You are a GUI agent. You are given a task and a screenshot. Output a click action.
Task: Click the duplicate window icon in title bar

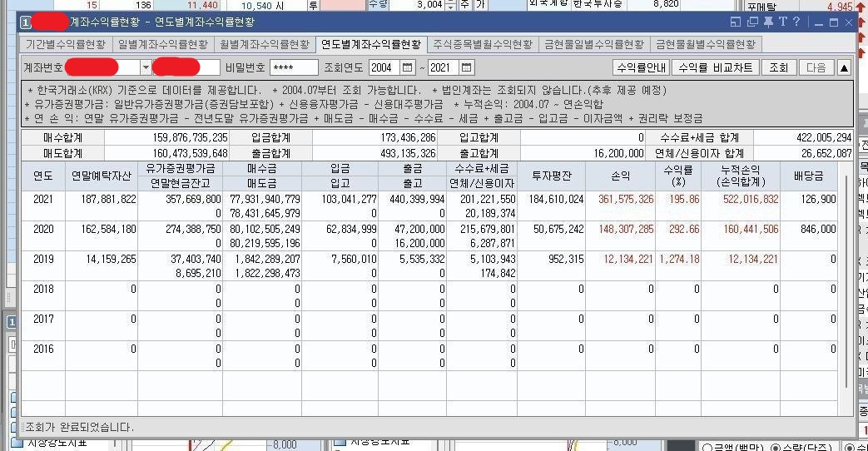[x=751, y=22]
